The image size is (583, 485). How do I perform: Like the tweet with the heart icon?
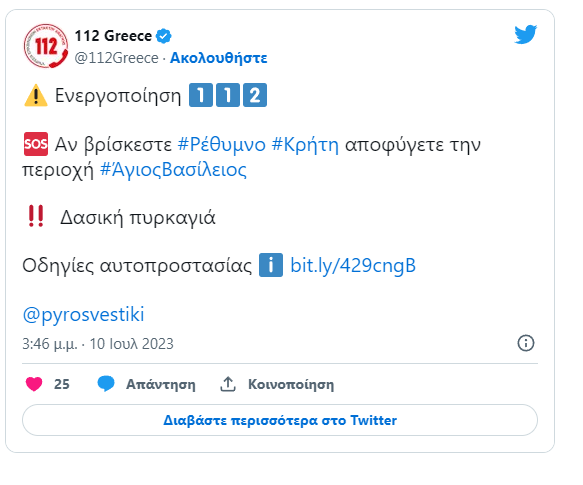click(34, 384)
